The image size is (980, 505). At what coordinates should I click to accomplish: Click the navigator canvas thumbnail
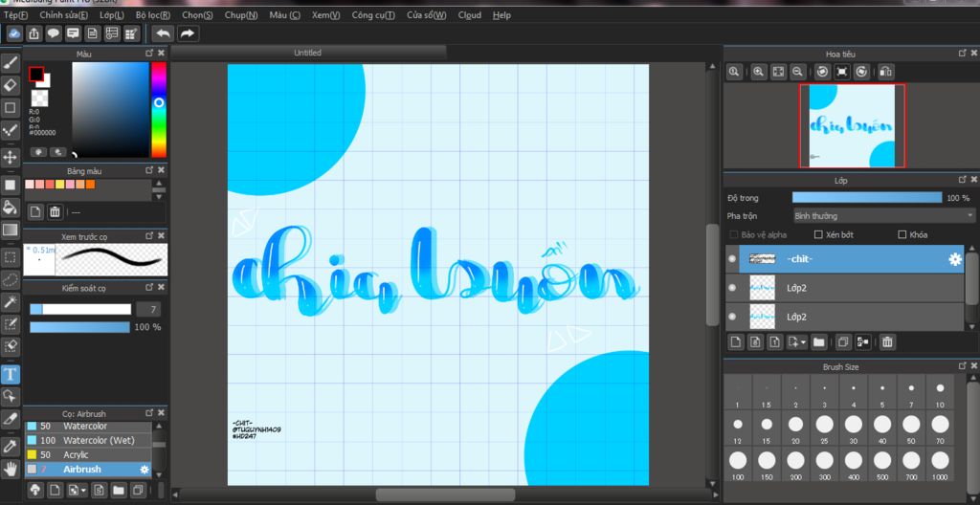point(852,126)
